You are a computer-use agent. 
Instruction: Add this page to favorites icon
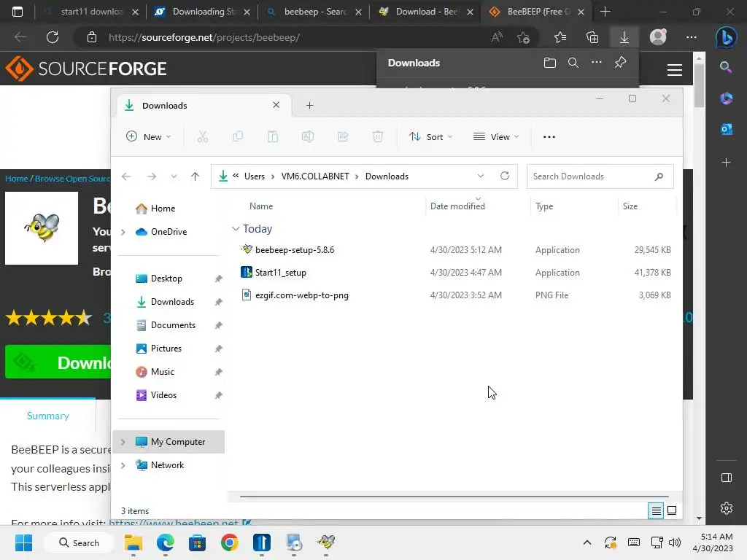tap(523, 37)
